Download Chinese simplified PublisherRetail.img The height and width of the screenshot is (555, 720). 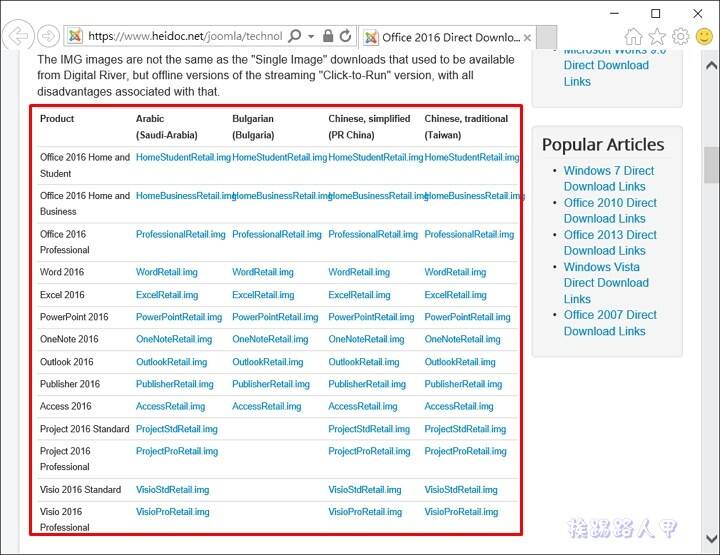tap(367, 384)
